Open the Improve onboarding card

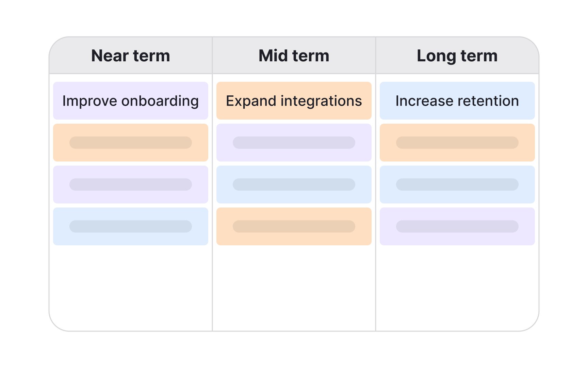click(131, 101)
